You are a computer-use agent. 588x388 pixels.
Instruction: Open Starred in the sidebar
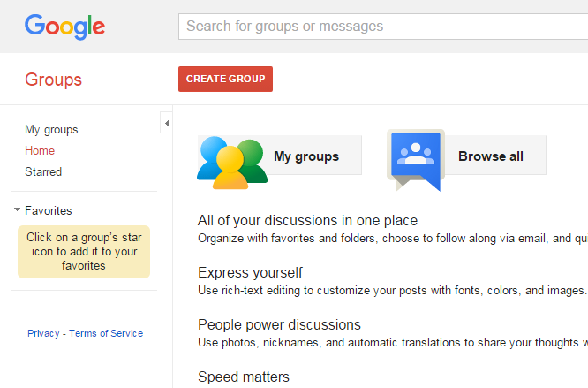[43, 172]
